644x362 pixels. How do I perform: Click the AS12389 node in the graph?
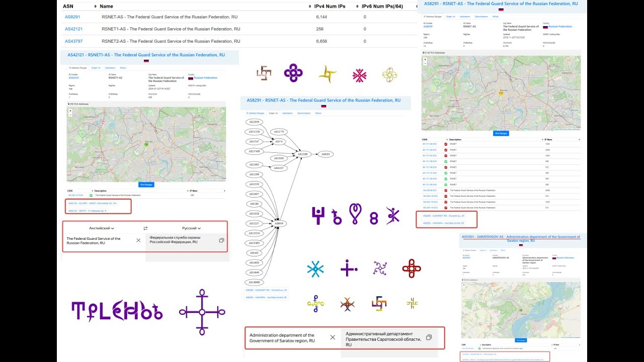pos(303,154)
